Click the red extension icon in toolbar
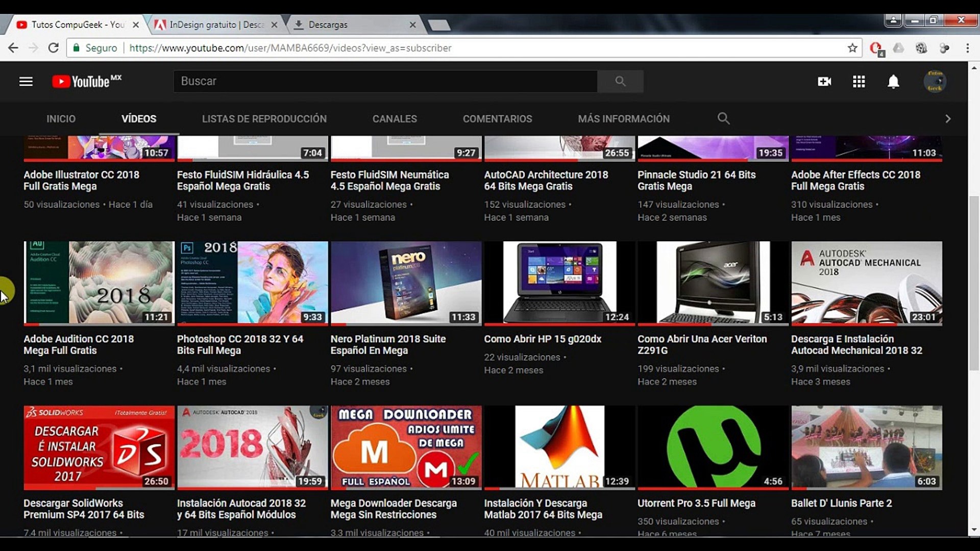 [877, 48]
